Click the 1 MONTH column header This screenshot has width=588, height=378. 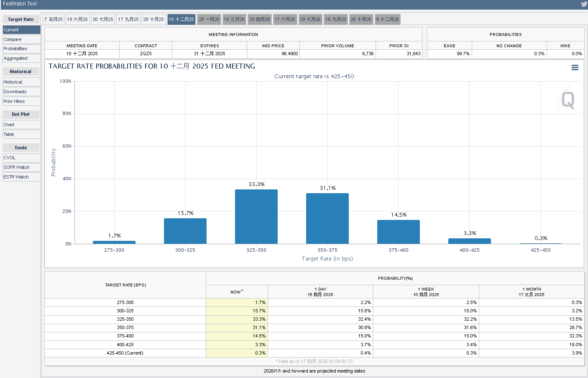tap(532, 292)
